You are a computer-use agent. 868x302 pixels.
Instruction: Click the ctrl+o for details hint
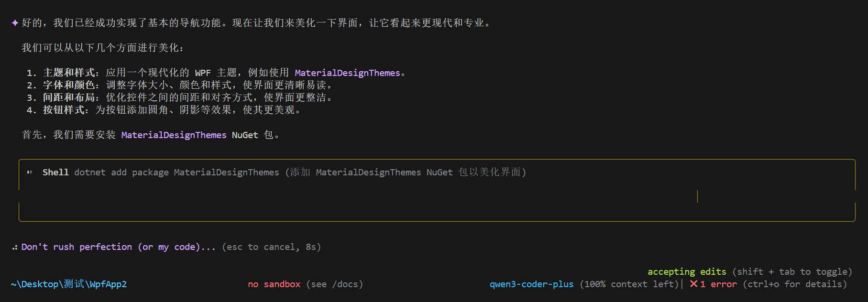tap(794, 284)
